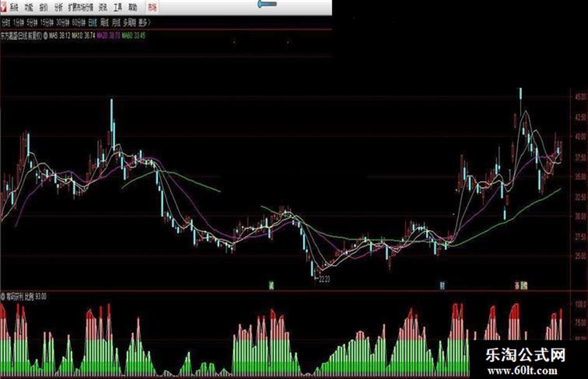Select the 日线 daily chart tab
Image resolution: width=588 pixels, height=379 pixels.
coord(93,22)
